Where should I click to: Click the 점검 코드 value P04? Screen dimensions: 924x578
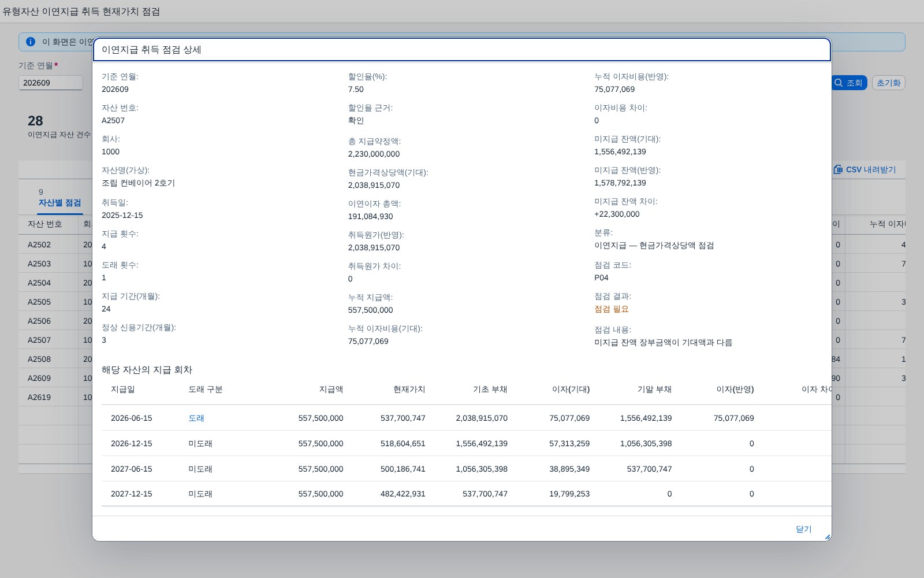tap(601, 277)
